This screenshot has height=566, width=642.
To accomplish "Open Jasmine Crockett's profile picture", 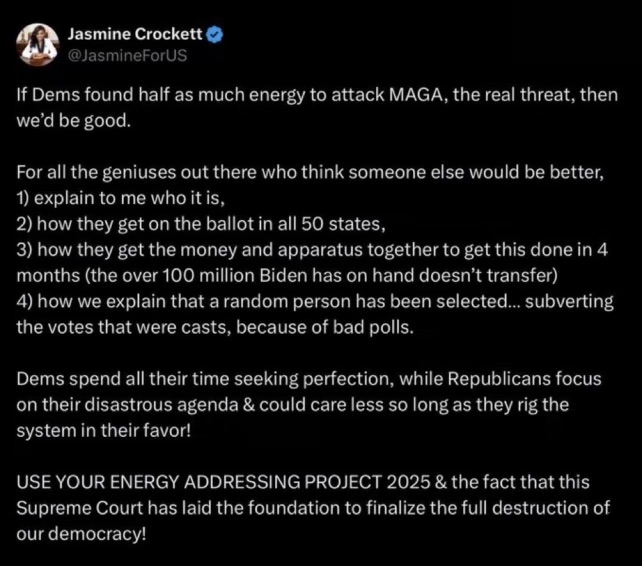I will pyautogui.click(x=38, y=45).
